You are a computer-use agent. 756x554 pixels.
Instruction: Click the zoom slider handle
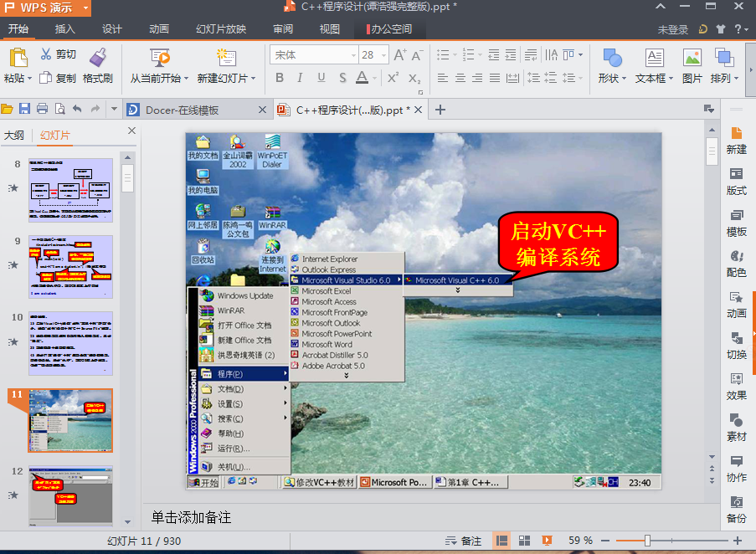647,541
